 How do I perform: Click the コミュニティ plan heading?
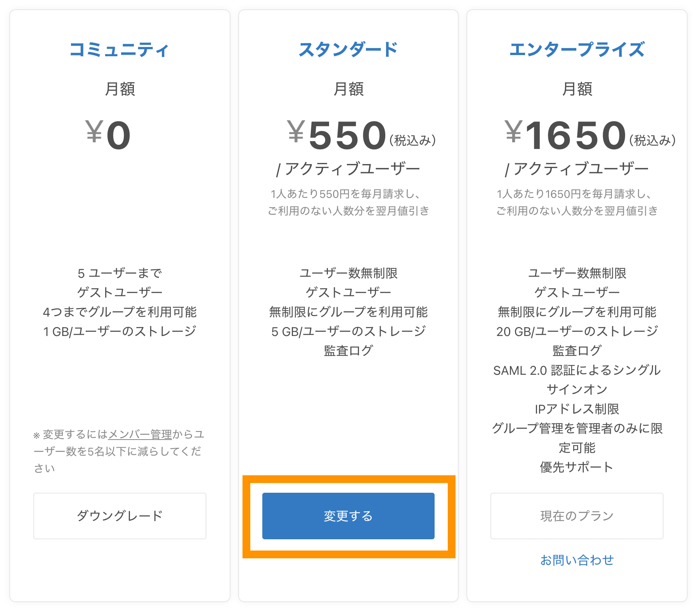[120, 50]
